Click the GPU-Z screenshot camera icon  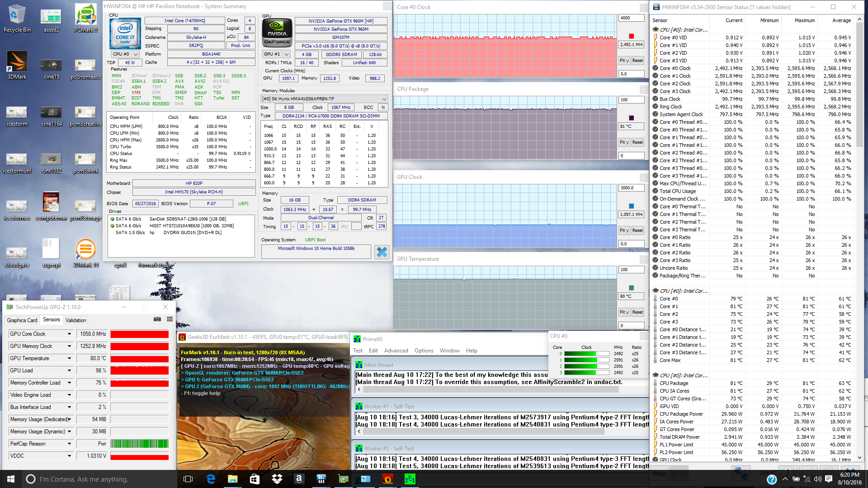(157, 319)
